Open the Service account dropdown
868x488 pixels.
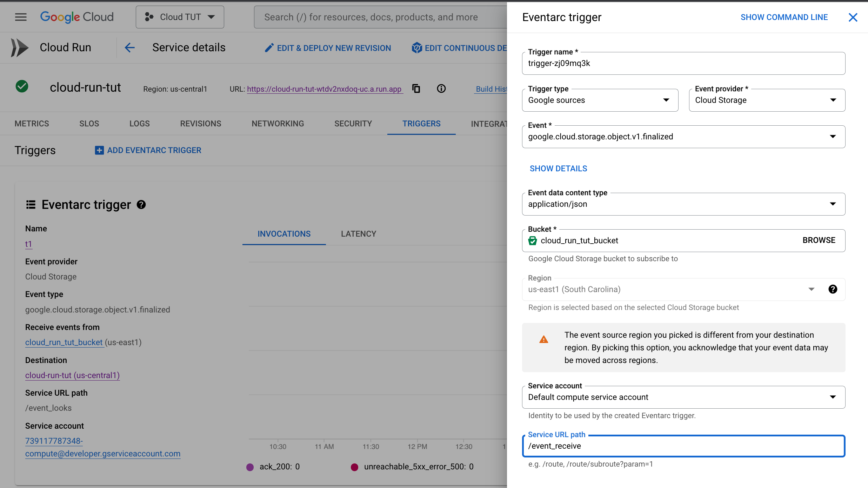(x=683, y=397)
